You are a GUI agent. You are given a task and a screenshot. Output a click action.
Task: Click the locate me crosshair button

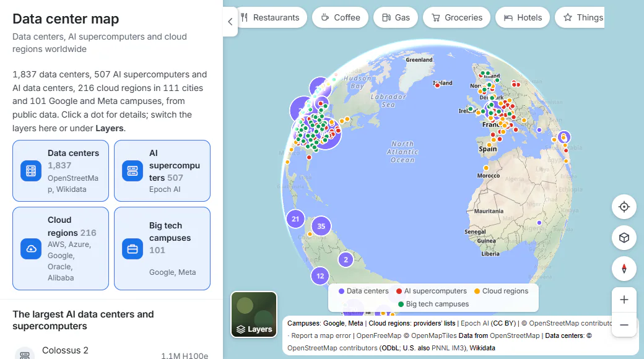[624, 207]
